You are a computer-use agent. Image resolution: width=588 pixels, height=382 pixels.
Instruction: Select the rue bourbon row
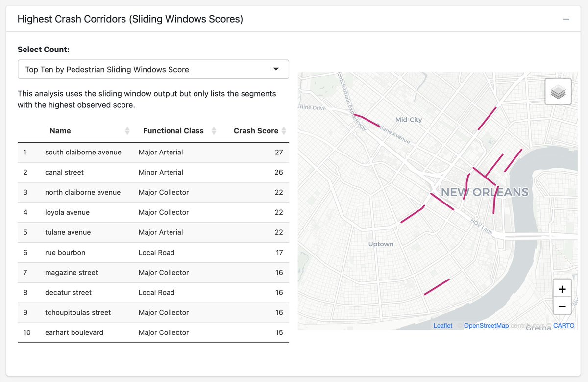coord(153,253)
